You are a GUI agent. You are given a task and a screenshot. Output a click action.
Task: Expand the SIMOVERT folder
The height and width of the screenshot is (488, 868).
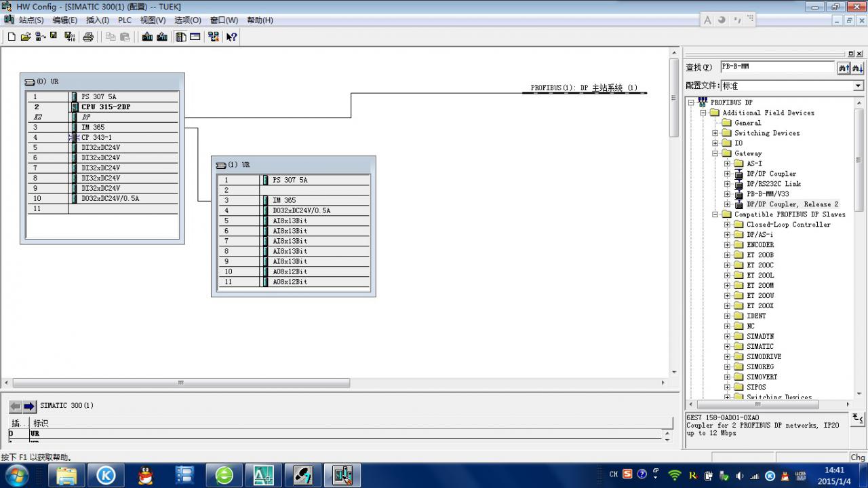click(x=728, y=377)
